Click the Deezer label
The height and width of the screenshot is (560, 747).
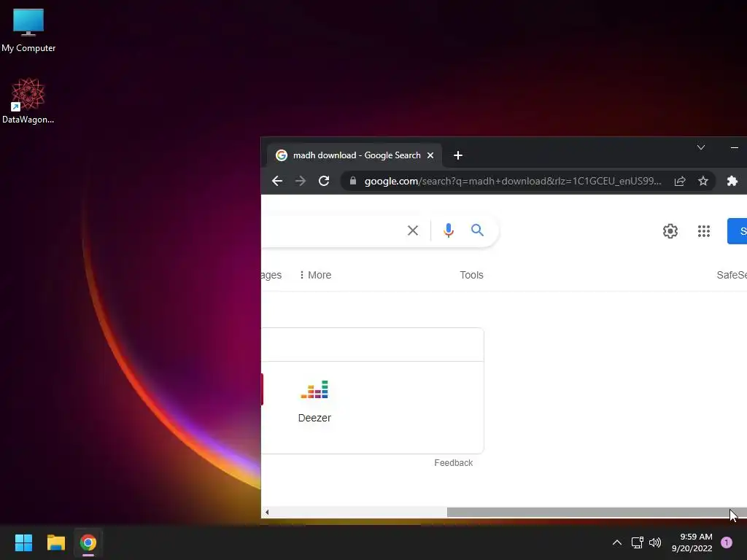click(x=314, y=418)
